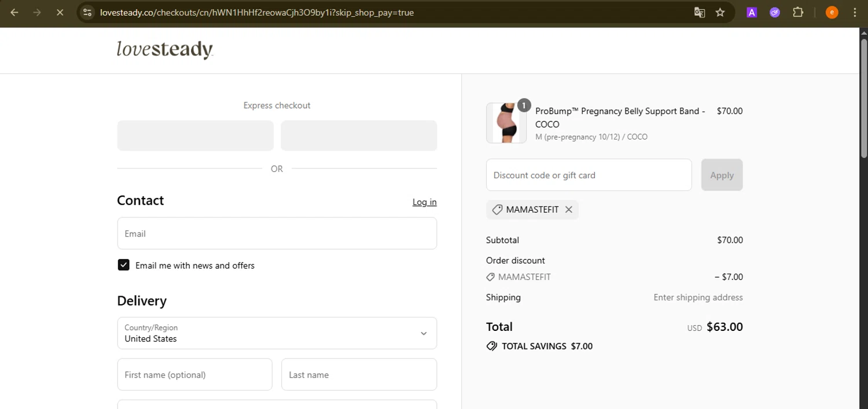Click the 'Enter shipping address' text
868x409 pixels.
point(698,297)
